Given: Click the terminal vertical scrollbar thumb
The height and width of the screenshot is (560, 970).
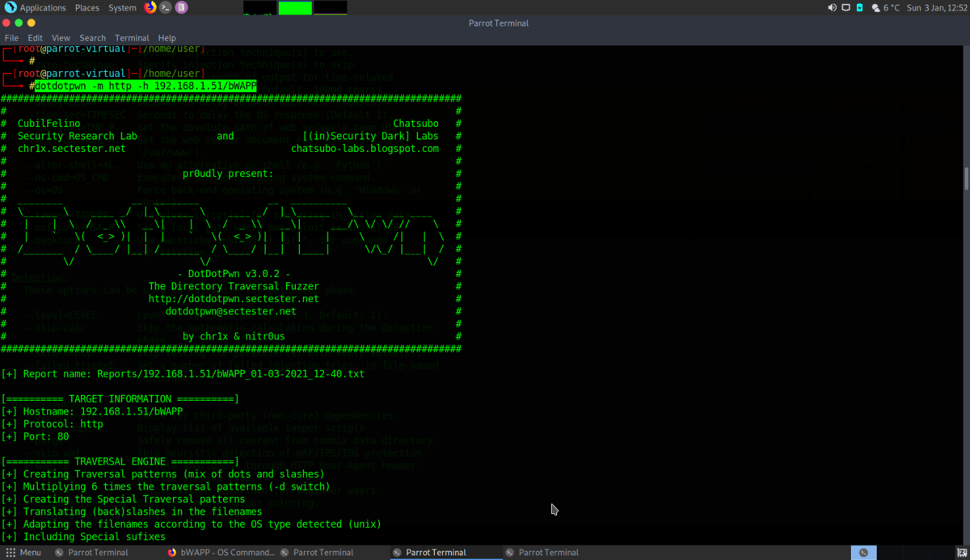Looking at the screenshot, I should coord(966,178).
